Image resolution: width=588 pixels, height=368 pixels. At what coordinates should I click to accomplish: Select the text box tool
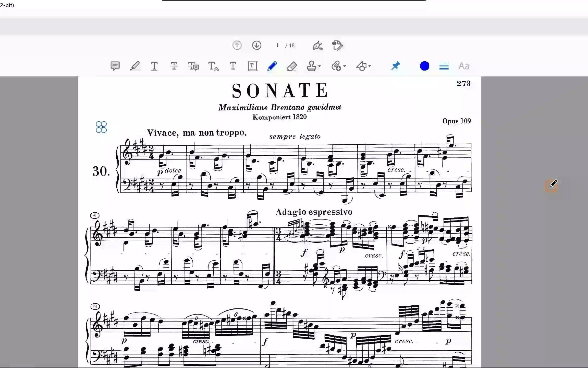click(252, 66)
